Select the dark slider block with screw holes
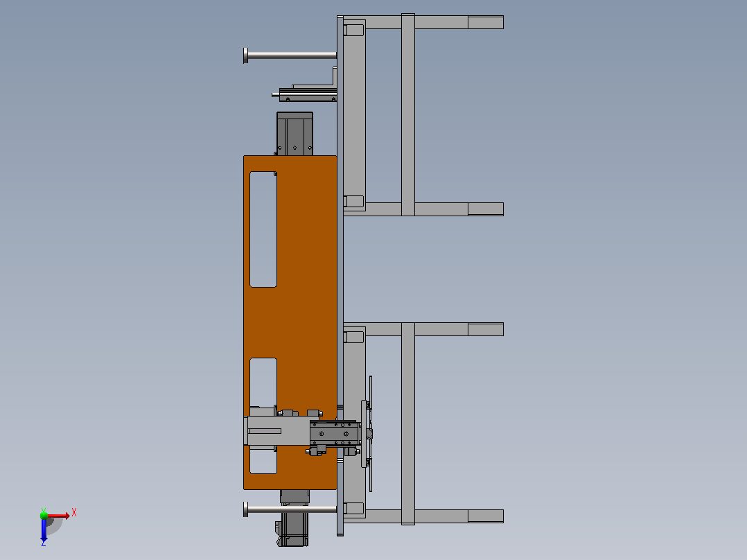Image resolution: width=747 pixels, height=560 pixels. click(335, 434)
